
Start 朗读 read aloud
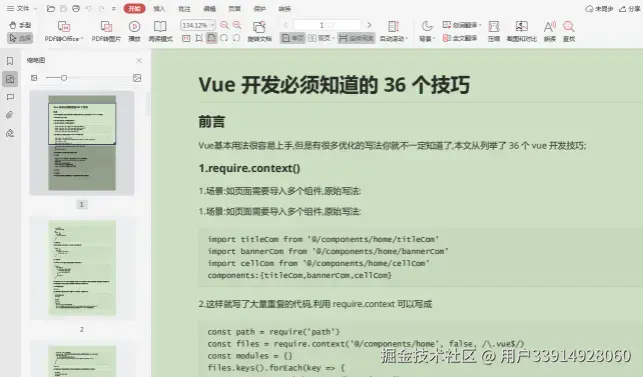(550, 31)
